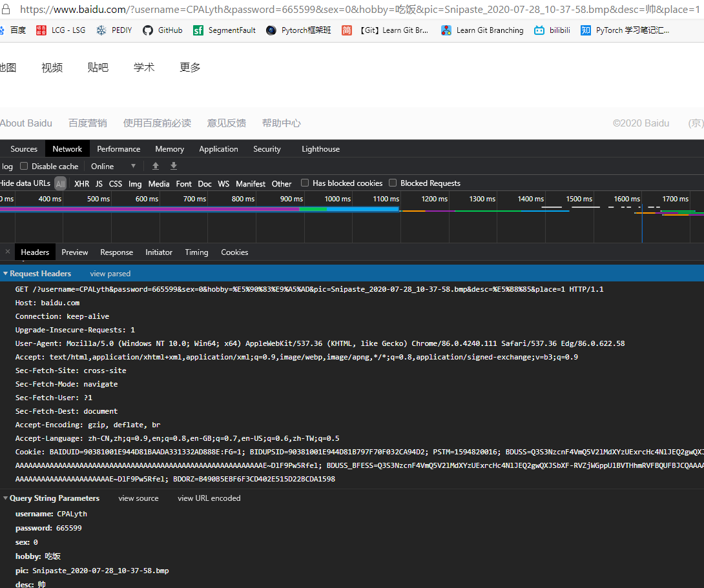Open the Cookies detail tab
Image resolution: width=704 pixels, height=588 pixels.
click(234, 252)
